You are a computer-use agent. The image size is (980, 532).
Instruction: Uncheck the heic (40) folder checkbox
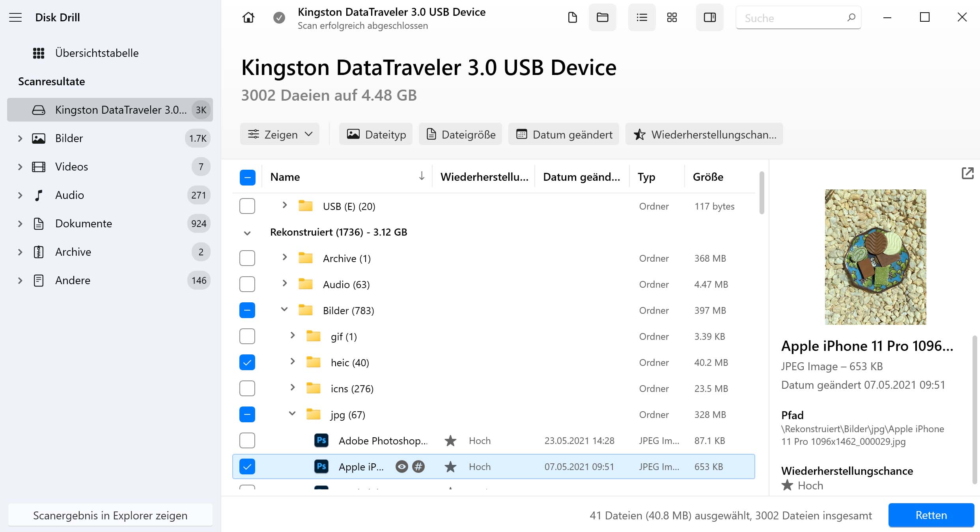pos(247,362)
